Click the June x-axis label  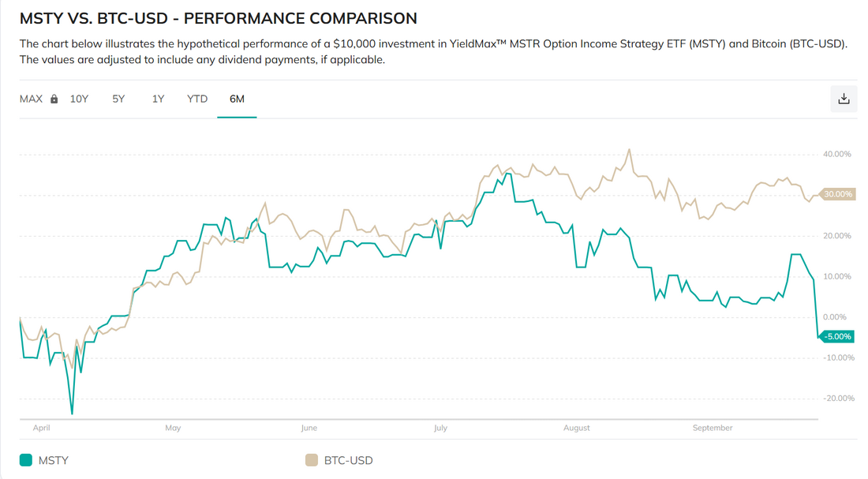pos(309,428)
